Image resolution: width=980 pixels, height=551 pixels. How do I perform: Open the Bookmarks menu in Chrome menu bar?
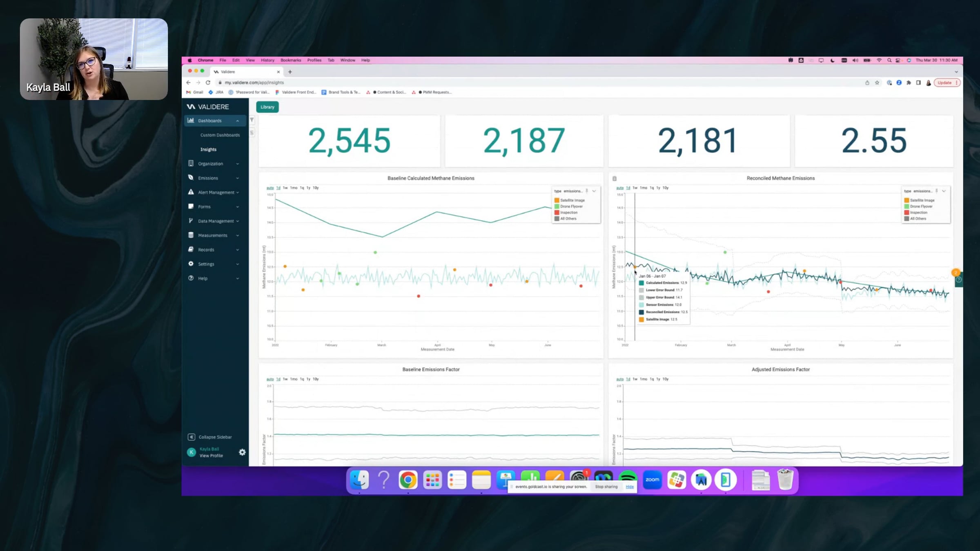click(290, 60)
